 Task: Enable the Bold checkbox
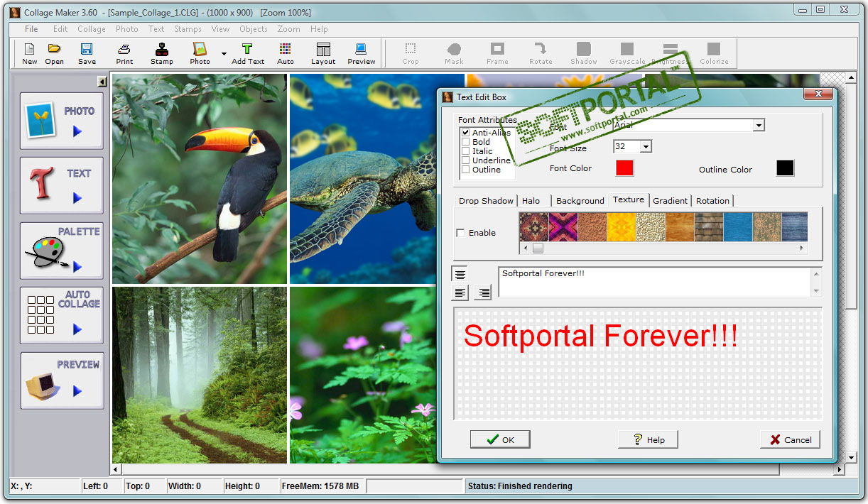tap(466, 142)
